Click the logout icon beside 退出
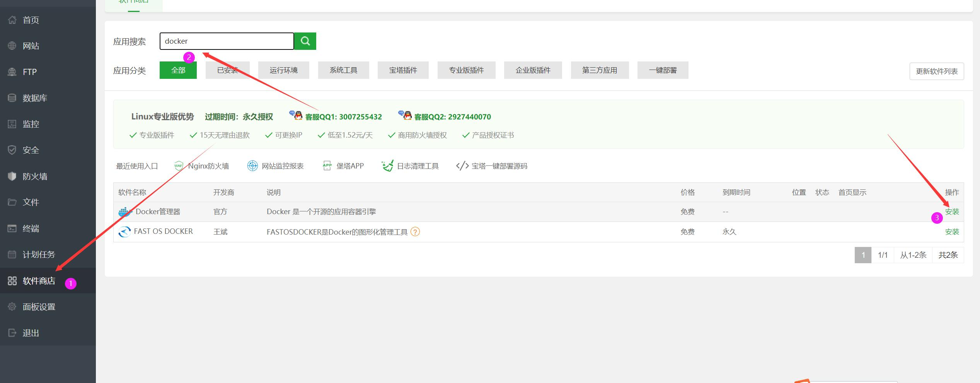The image size is (980, 383). coord(12,333)
